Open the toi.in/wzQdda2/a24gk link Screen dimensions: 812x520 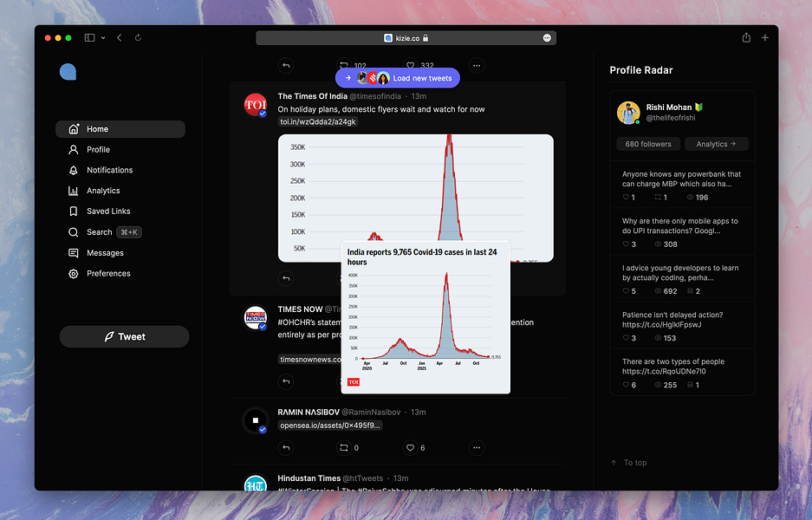318,121
